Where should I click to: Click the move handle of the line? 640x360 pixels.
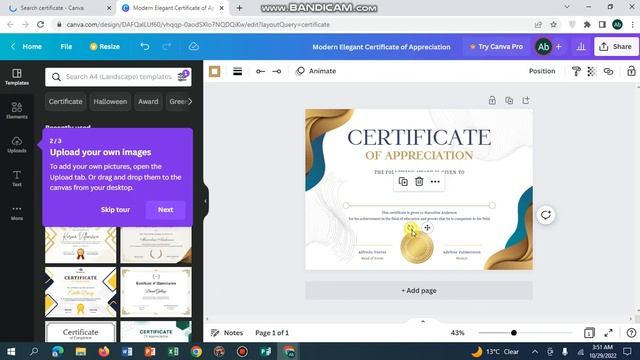427,228
